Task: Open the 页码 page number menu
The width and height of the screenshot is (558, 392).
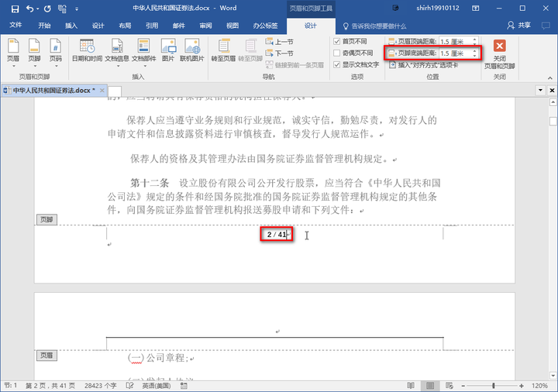Action: point(55,50)
